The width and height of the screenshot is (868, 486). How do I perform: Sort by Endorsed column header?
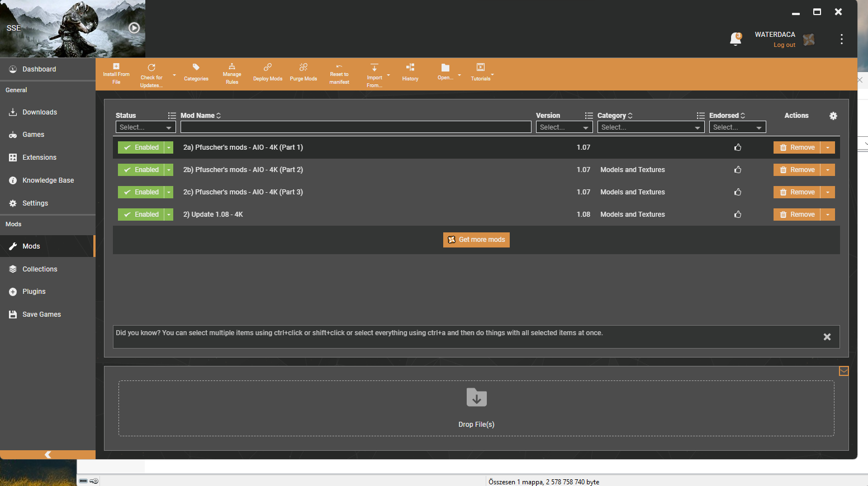pyautogui.click(x=727, y=116)
